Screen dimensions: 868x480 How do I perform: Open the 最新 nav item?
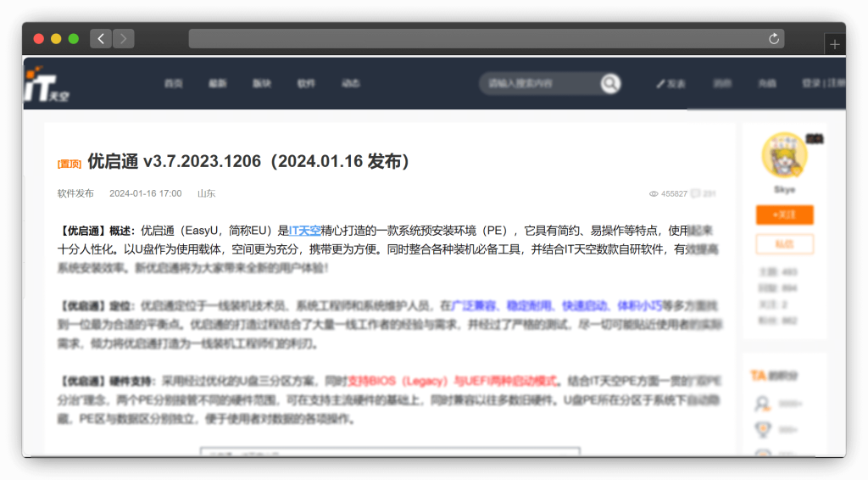tap(218, 84)
